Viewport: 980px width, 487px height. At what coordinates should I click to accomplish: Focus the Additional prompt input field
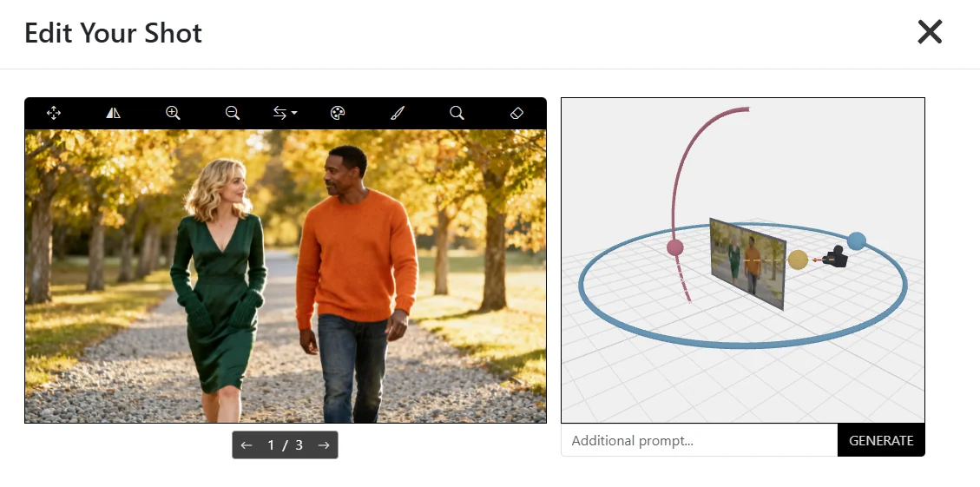pos(700,440)
